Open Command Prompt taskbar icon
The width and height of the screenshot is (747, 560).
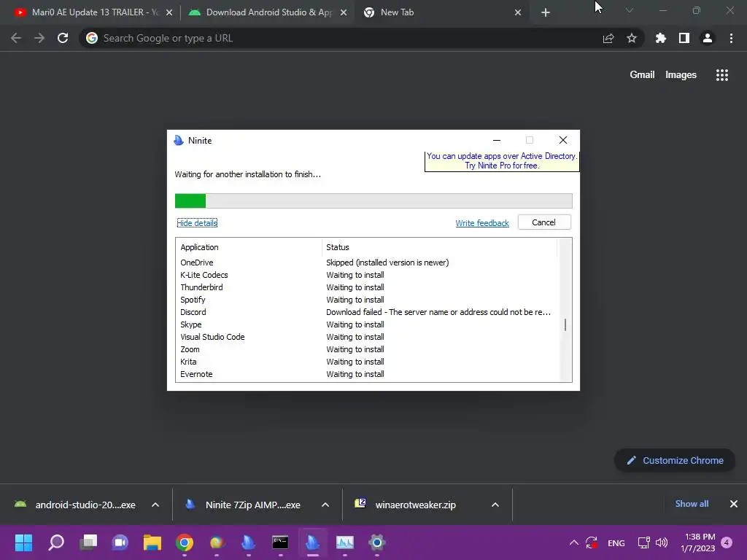280,542
